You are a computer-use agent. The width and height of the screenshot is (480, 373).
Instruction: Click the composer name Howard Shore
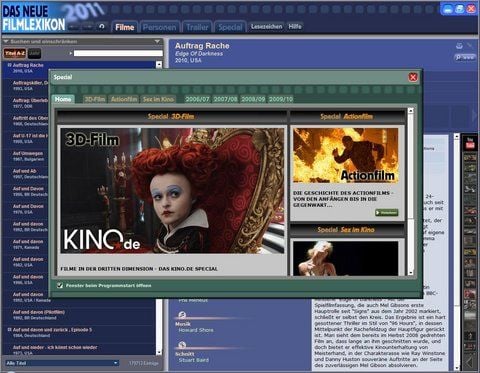click(x=196, y=330)
